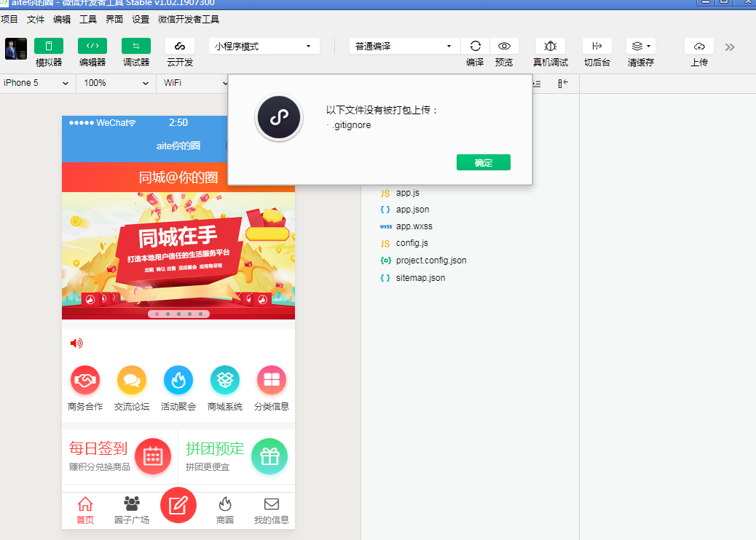Click the banner carousel page indicator dots

[178, 314]
